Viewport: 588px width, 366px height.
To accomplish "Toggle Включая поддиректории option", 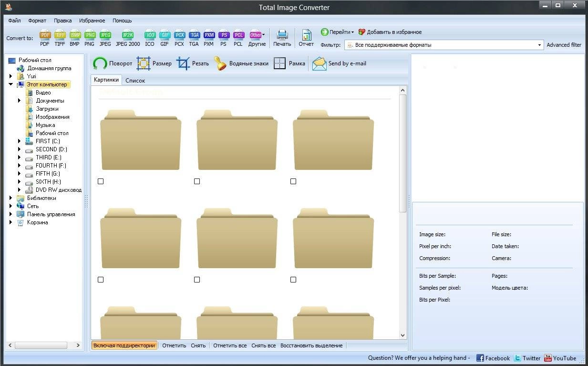I will pyautogui.click(x=124, y=345).
